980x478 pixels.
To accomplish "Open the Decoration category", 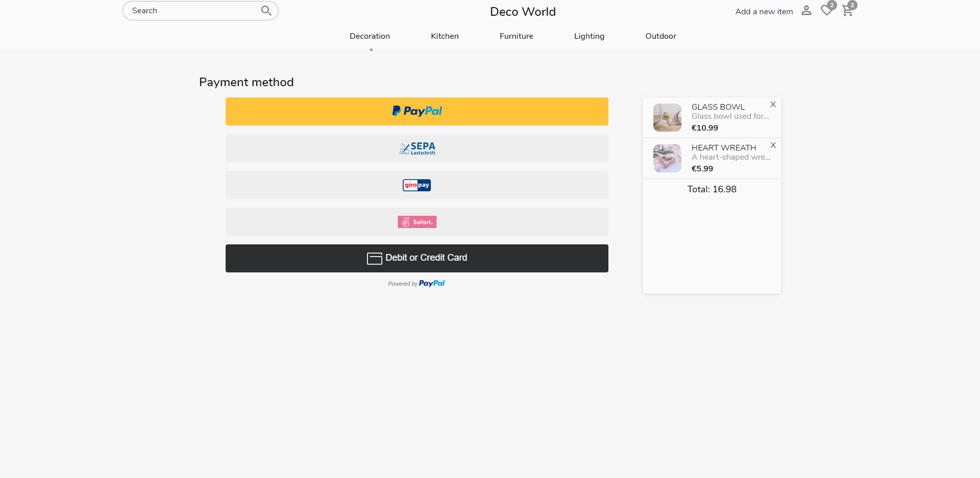I will [370, 36].
